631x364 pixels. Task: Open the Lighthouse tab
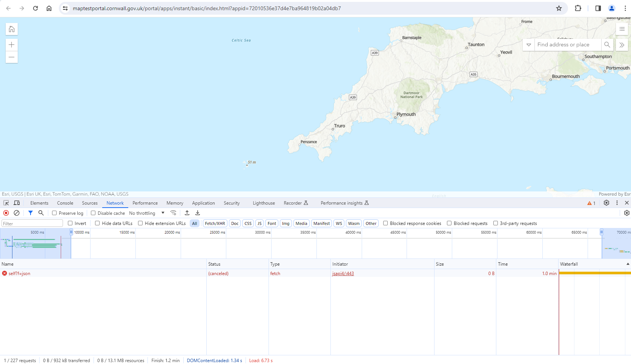pyautogui.click(x=264, y=203)
